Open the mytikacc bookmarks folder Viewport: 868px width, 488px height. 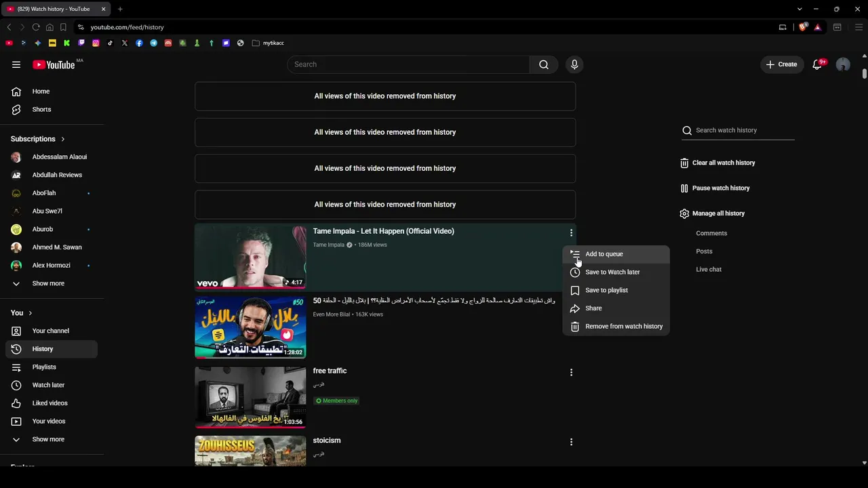click(268, 43)
